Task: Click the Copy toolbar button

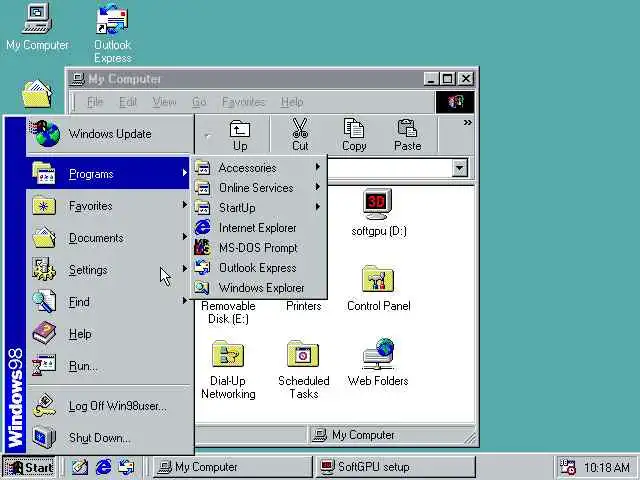Action: (354, 135)
